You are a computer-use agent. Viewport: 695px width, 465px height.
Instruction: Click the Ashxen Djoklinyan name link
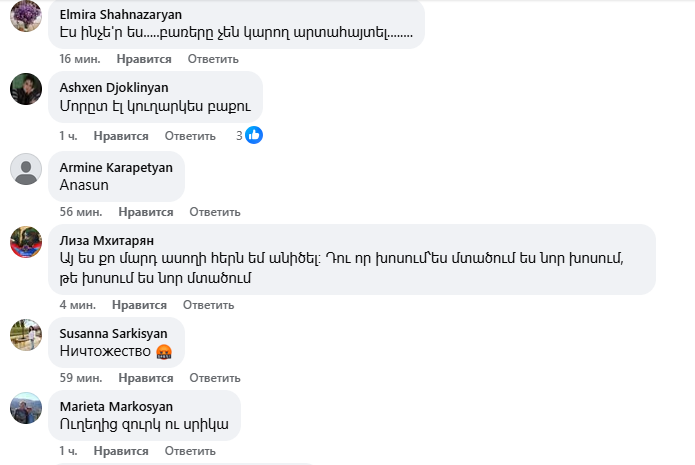point(114,87)
